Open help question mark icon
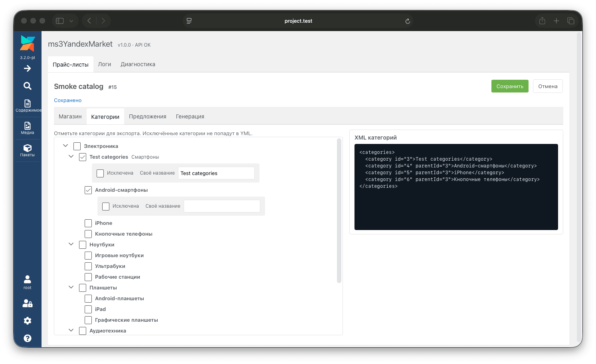The image size is (596, 364). click(28, 338)
